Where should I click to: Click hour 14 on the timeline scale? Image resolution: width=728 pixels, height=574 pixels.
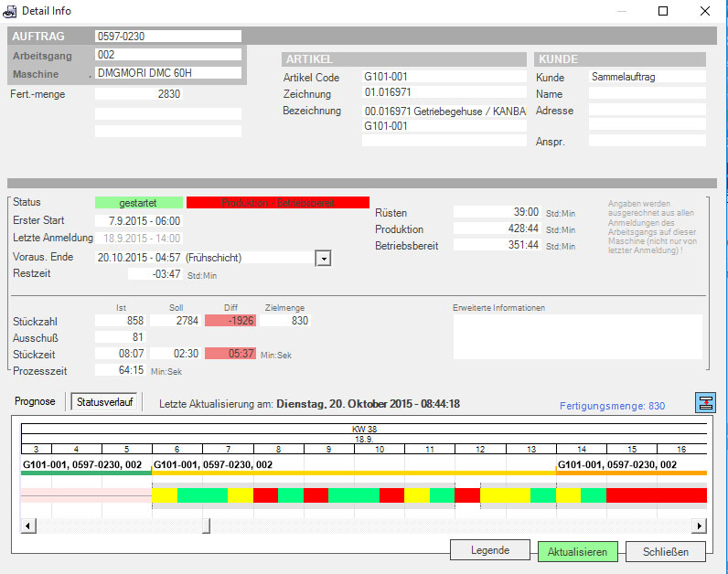(x=582, y=449)
